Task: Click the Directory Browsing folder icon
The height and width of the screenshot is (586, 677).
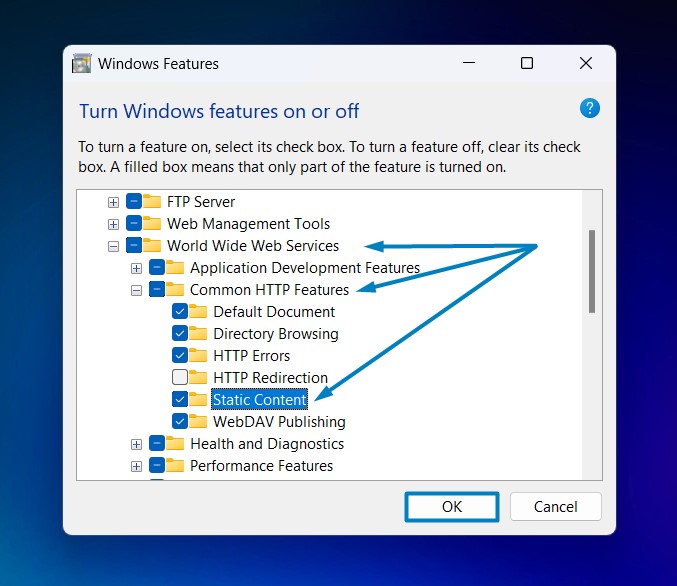Action: tap(198, 333)
